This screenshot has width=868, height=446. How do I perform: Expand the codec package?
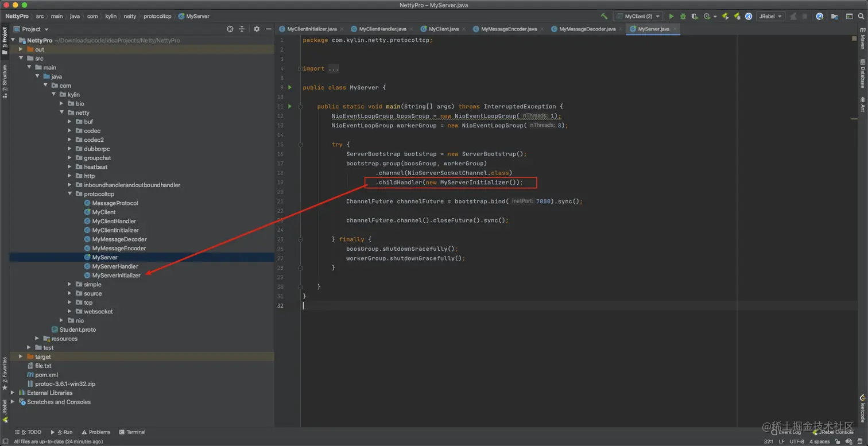click(70, 131)
